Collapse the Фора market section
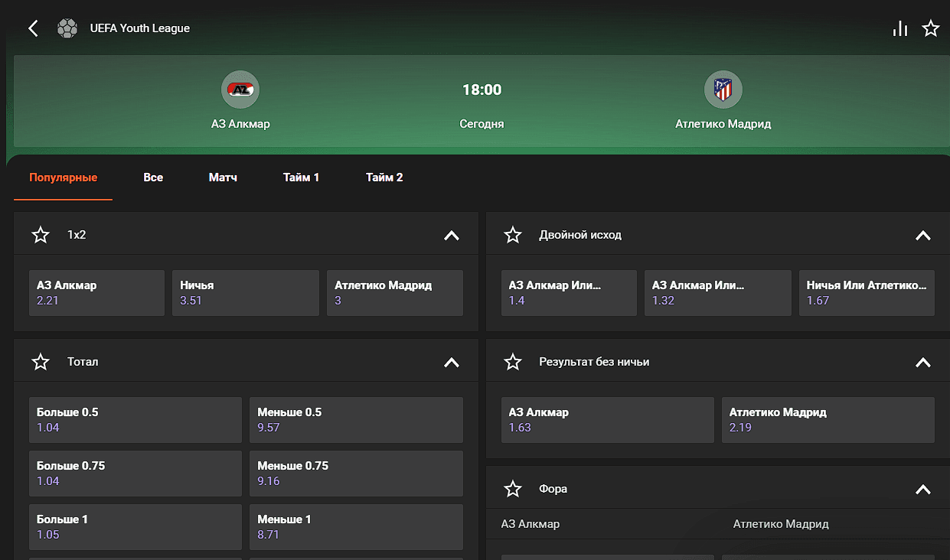Viewport: 950px width, 560px height. 923,490
